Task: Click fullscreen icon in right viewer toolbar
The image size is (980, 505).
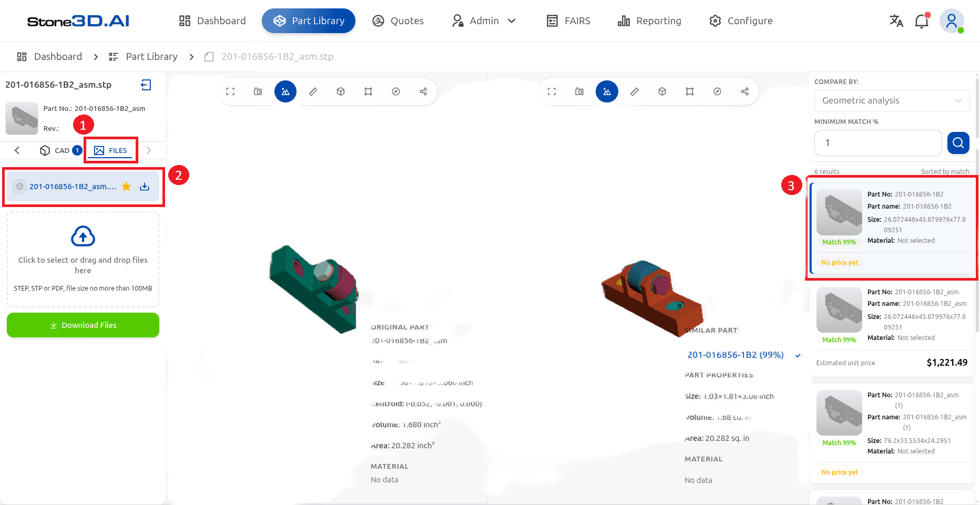Action: 552,91
